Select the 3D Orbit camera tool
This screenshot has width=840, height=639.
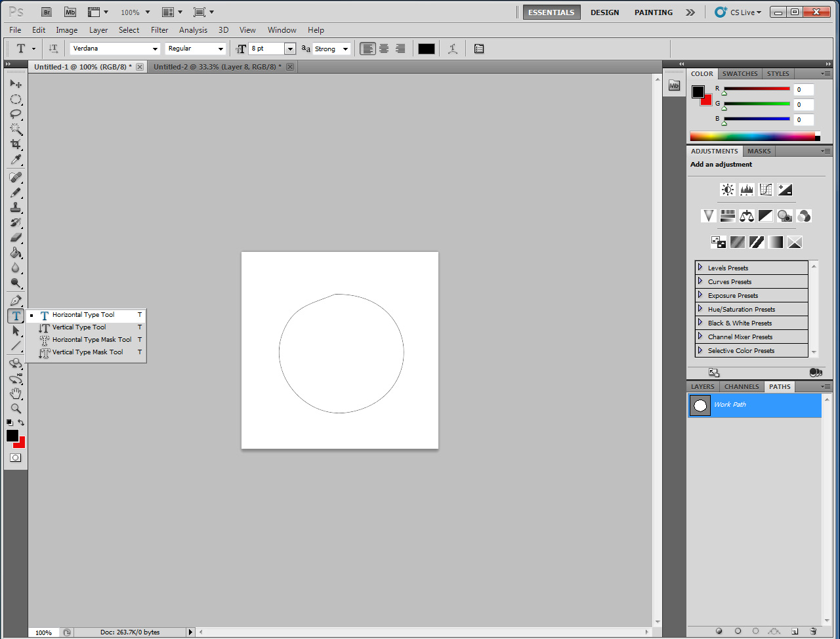pyautogui.click(x=16, y=379)
